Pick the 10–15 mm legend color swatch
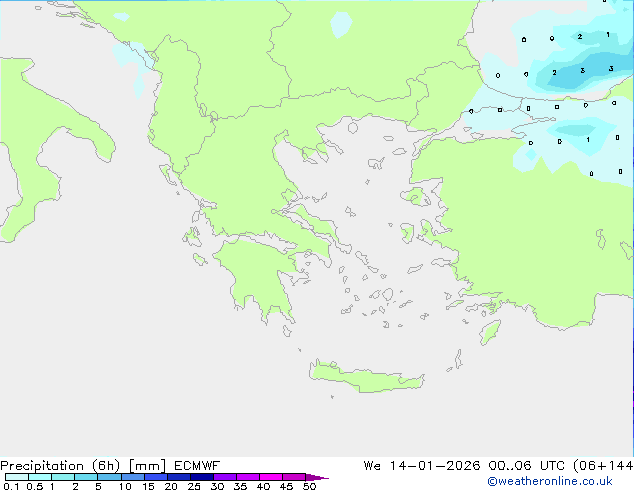634x490 pixels. (132, 477)
